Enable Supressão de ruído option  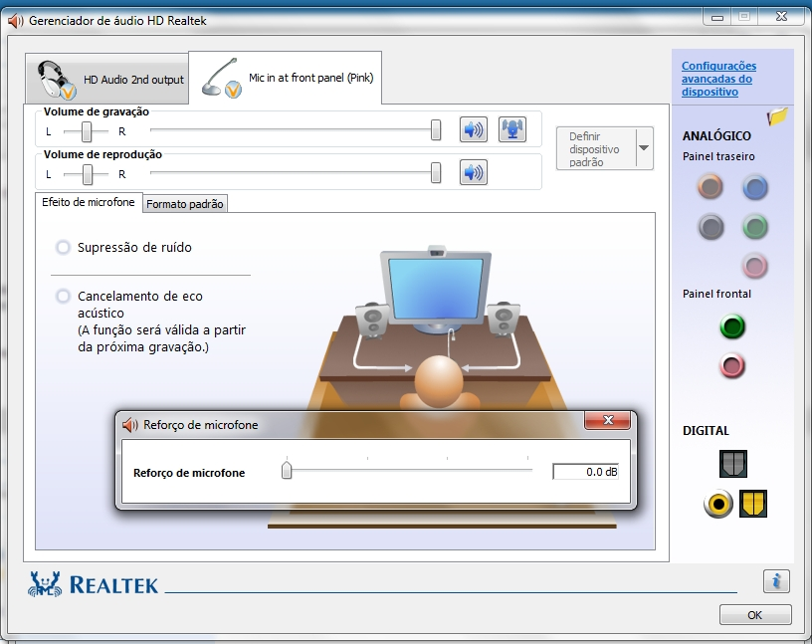click(x=63, y=248)
